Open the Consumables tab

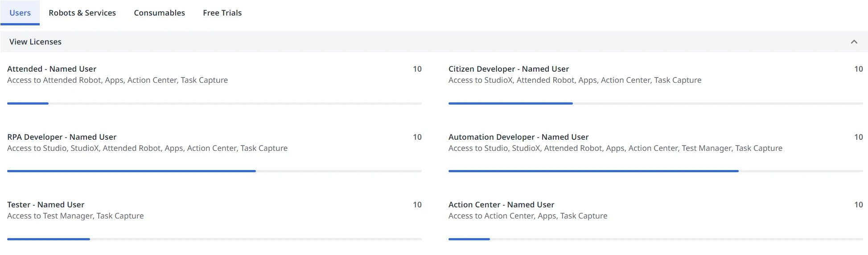[x=159, y=13]
